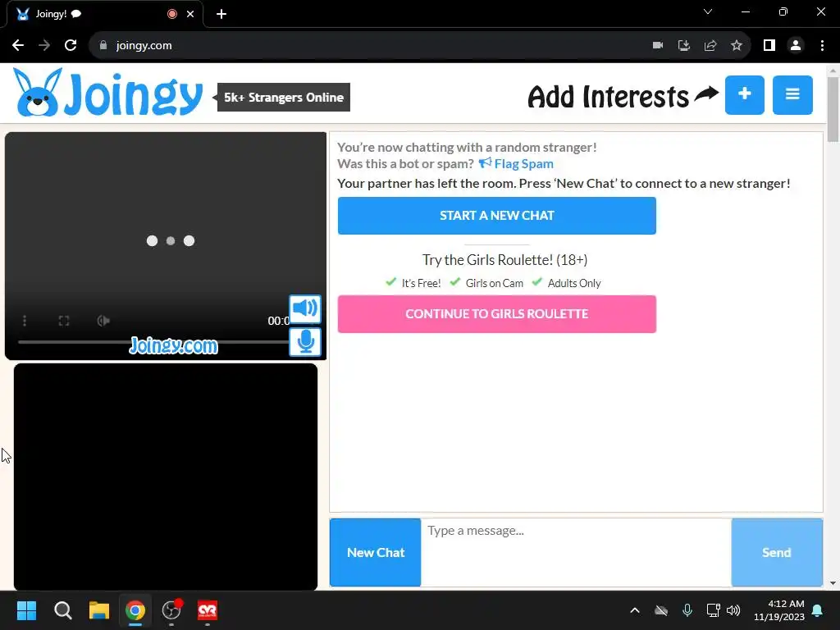The width and height of the screenshot is (840, 630).
Task: Click the microphone tray icon
Action: tap(687, 610)
